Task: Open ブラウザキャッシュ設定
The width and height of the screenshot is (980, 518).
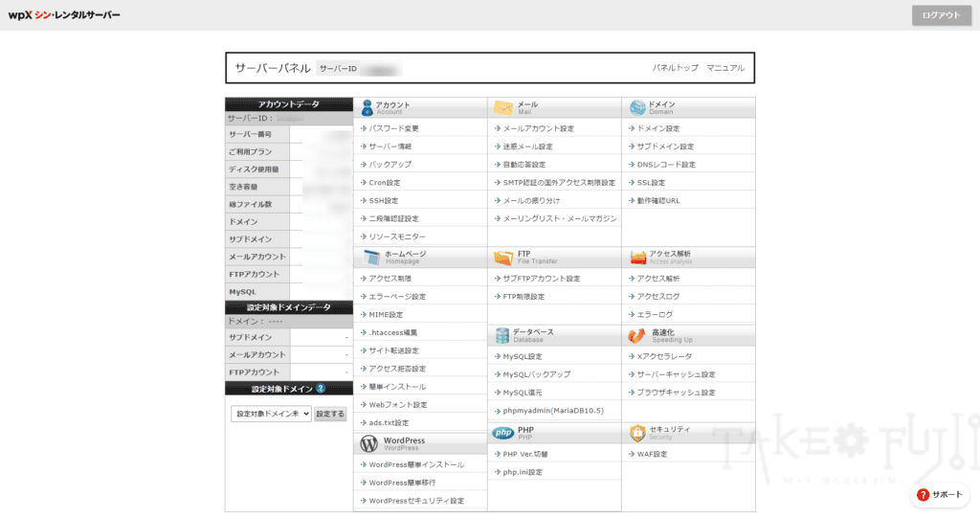Action: [x=676, y=393]
